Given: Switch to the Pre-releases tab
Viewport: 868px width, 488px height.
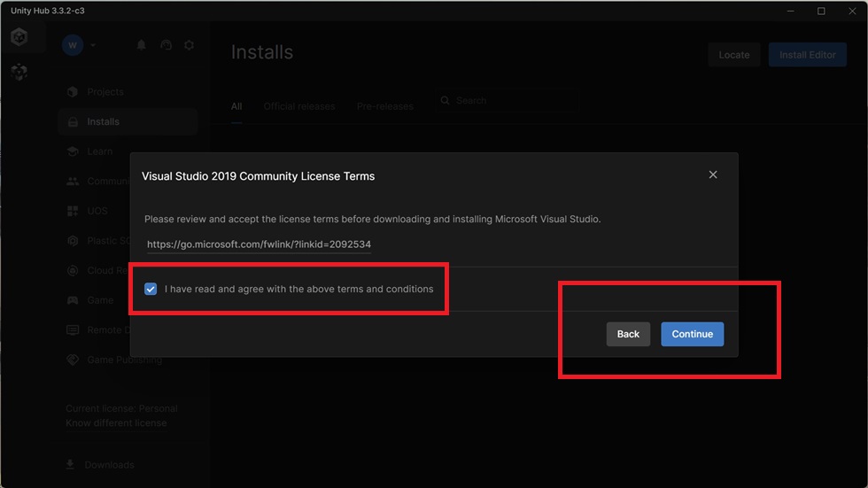Looking at the screenshot, I should pyautogui.click(x=384, y=106).
